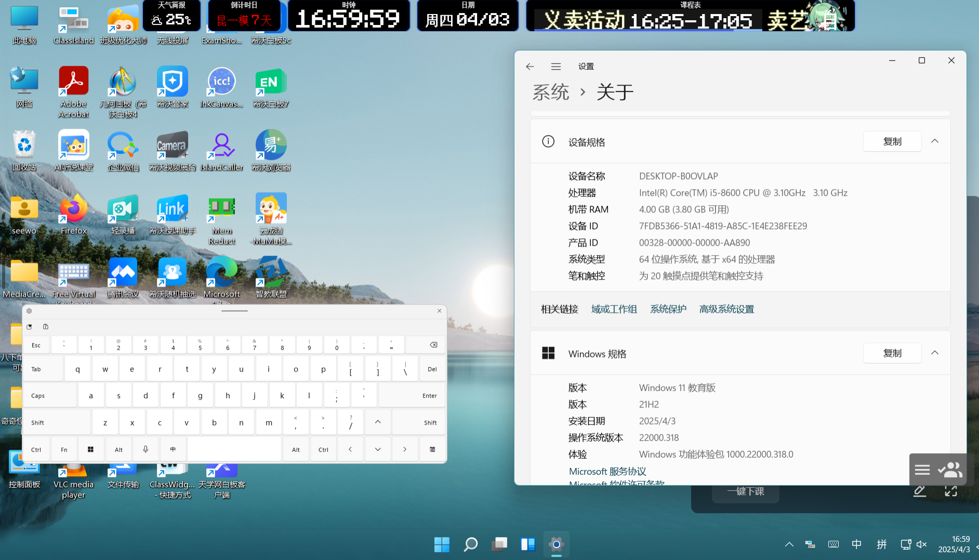The height and width of the screenshot is (560, 979).
Task: Show hidden system tray icons
Action: pos(789,544)
